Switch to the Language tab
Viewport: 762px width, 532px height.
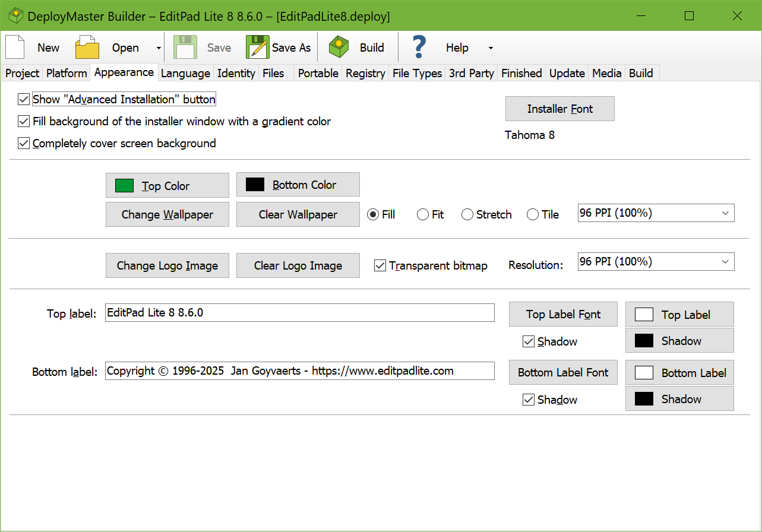[185, 73]
